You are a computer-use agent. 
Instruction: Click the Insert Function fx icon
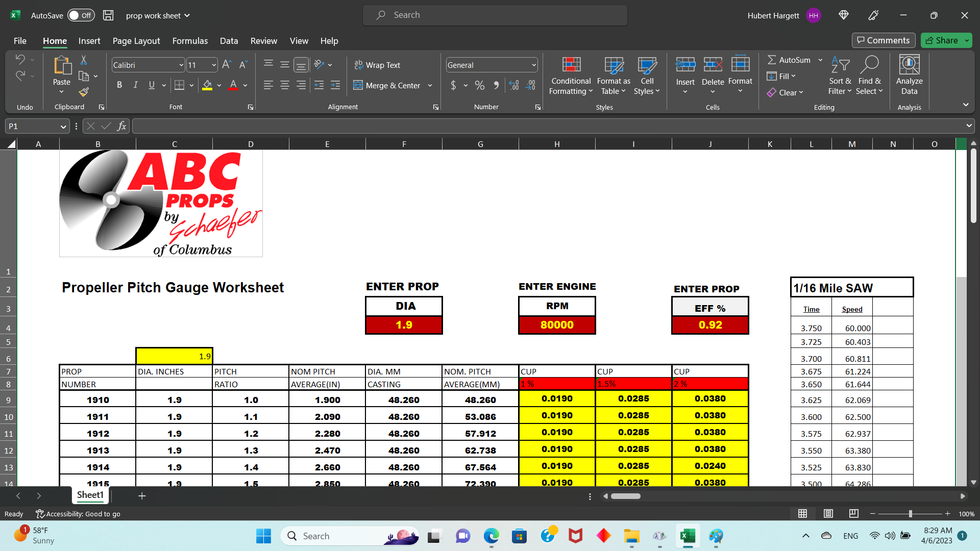point(121,126)
